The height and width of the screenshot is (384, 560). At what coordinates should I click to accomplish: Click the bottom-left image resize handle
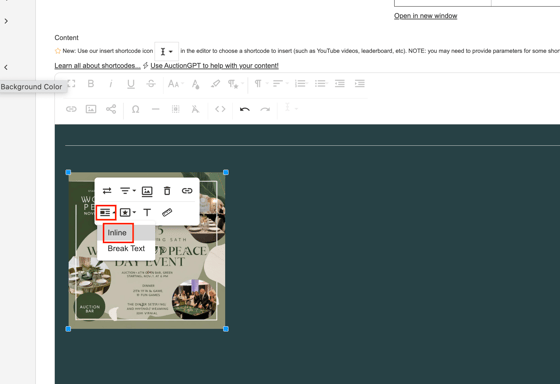click(68, 329)
